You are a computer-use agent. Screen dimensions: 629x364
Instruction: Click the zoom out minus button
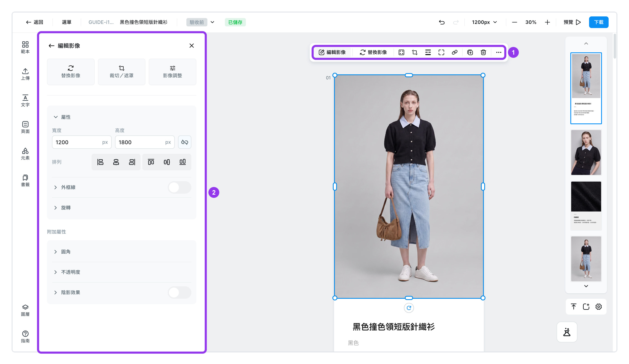(x=514, y=22)
